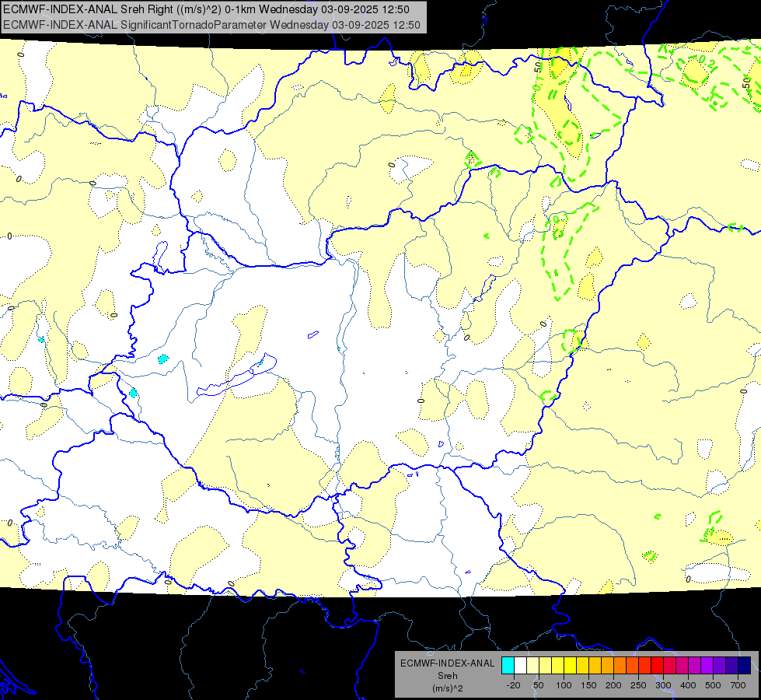Click the '500' legend scale value
Image resolution: width=761 pixels, height=700 pixels.
[x=713, y=685]
